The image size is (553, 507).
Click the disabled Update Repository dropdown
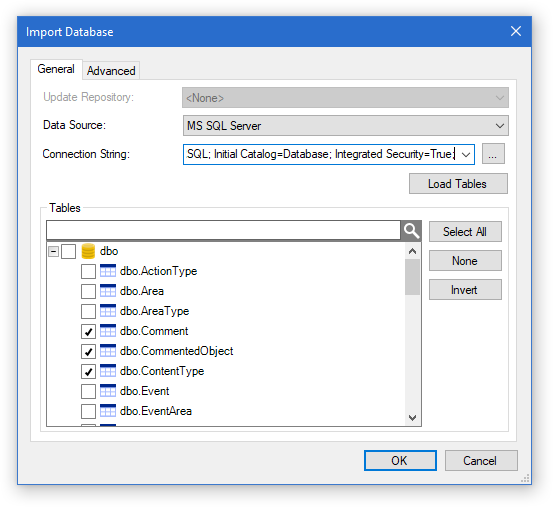pyautogui.click(x=345, y=98)
